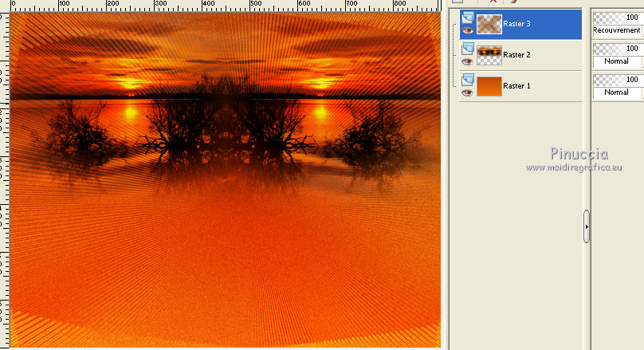Hide the Raster 1 layer via eye icon

tap(467, 93)
